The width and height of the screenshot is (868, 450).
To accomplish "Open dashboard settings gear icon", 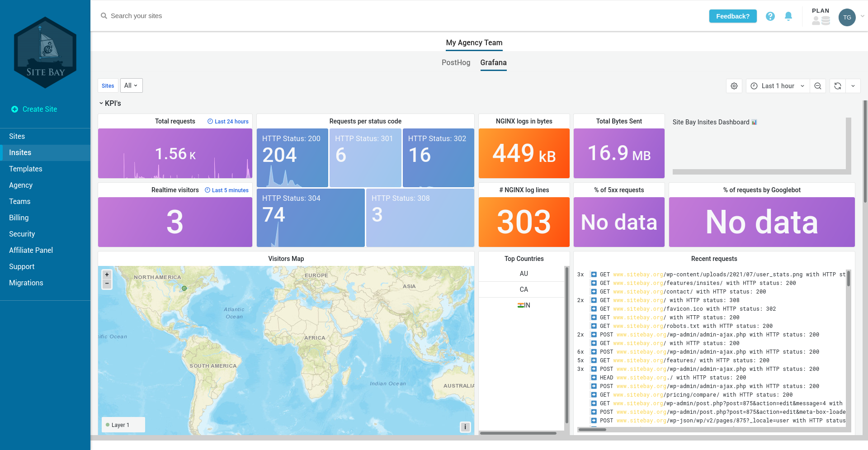I will tap(734, 86).
